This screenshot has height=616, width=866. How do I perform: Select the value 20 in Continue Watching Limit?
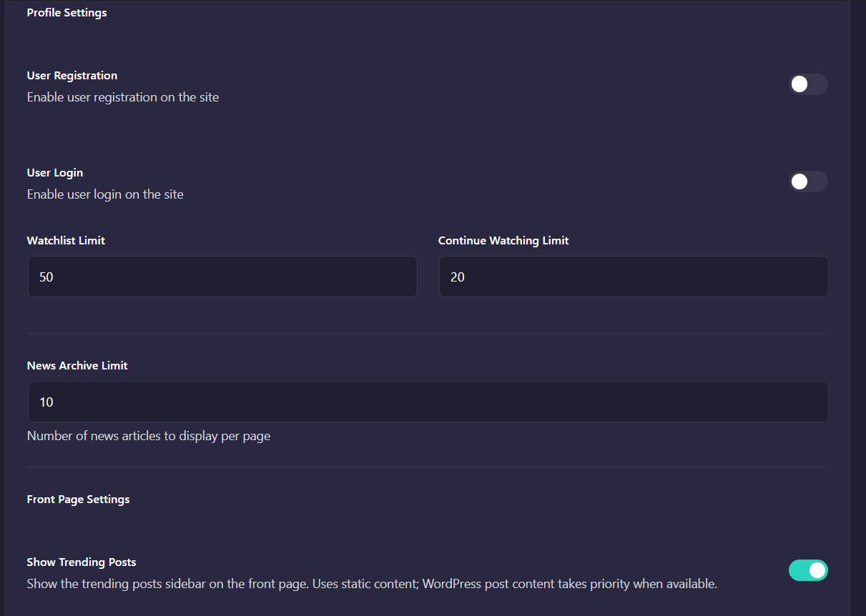[x=458, y=277]
